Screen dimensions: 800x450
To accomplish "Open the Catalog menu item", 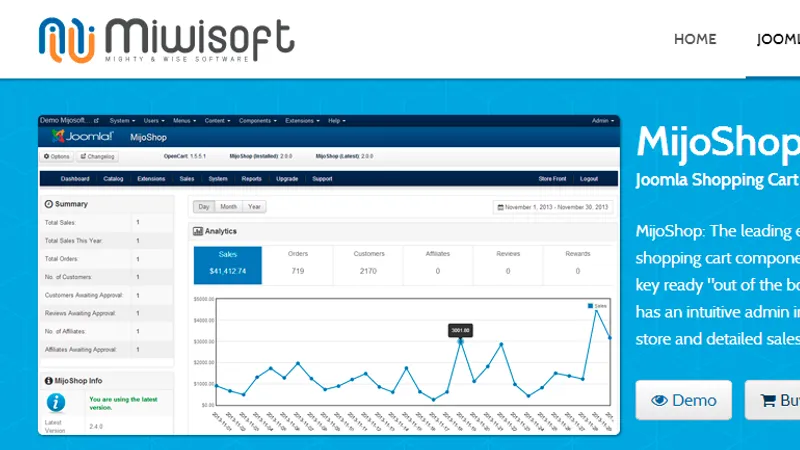I will tap(113, 179).
